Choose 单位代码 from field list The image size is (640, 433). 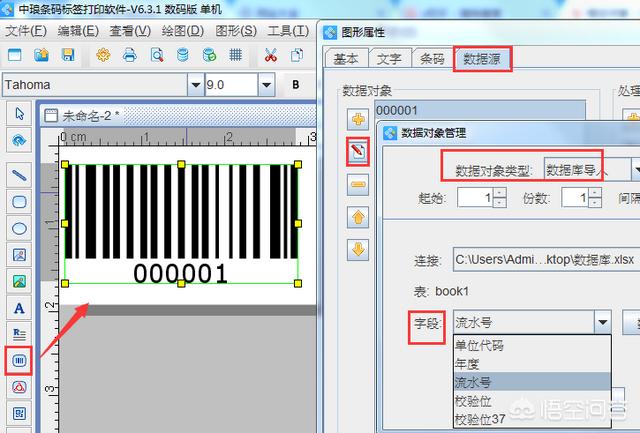[x=532, y=345]
